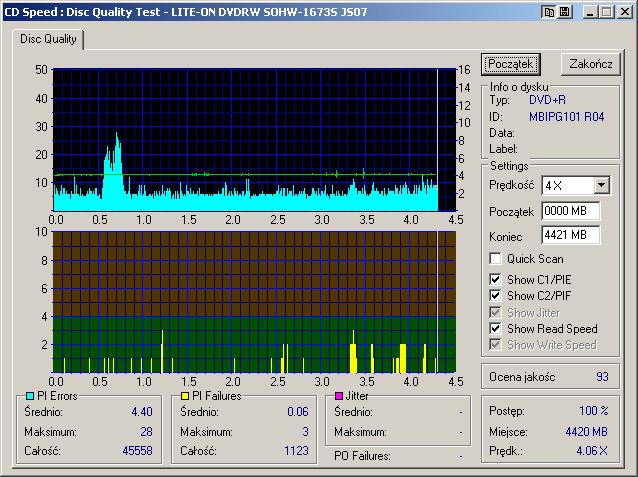Click the disabled Show Write Speed checkbox
The height and width of the screenshot is (477, 638).
pyautogui.click(x=495, y=344)
